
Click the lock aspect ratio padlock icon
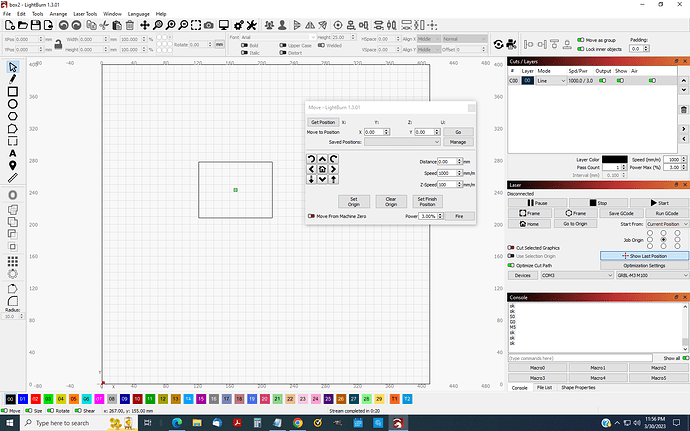(59, 44)
